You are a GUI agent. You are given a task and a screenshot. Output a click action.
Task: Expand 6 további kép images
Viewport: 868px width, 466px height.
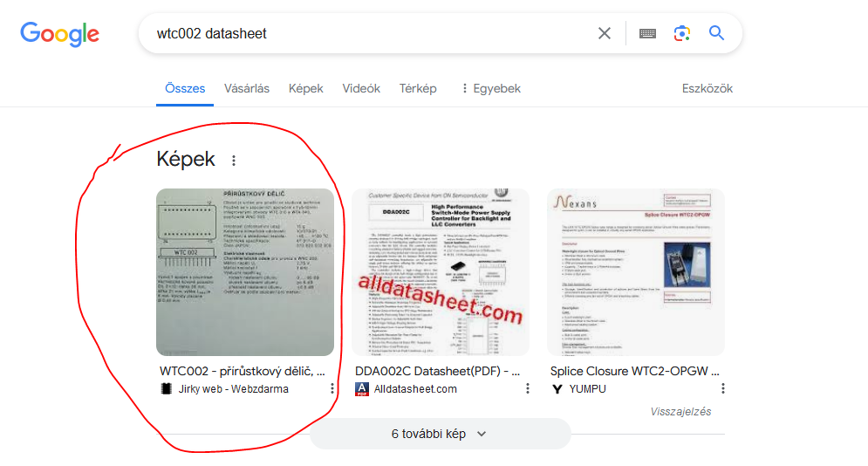(440, 434)
